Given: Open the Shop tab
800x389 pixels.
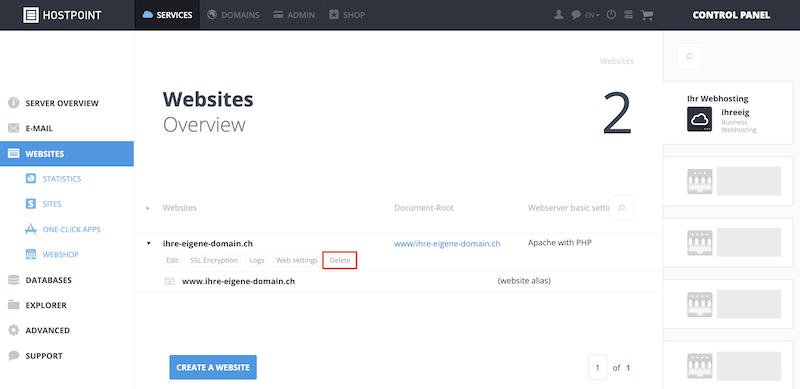Looking at the screenshot, I should (x=347, y=15).
